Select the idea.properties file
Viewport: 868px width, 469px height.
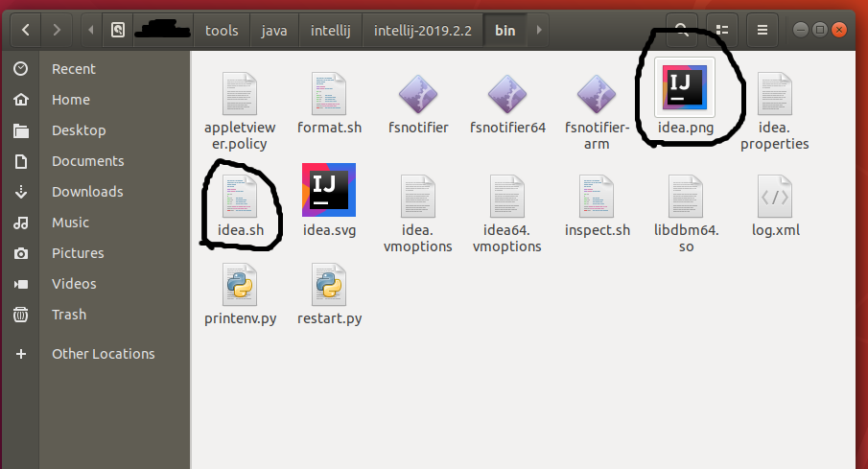[x=774, y=112]
